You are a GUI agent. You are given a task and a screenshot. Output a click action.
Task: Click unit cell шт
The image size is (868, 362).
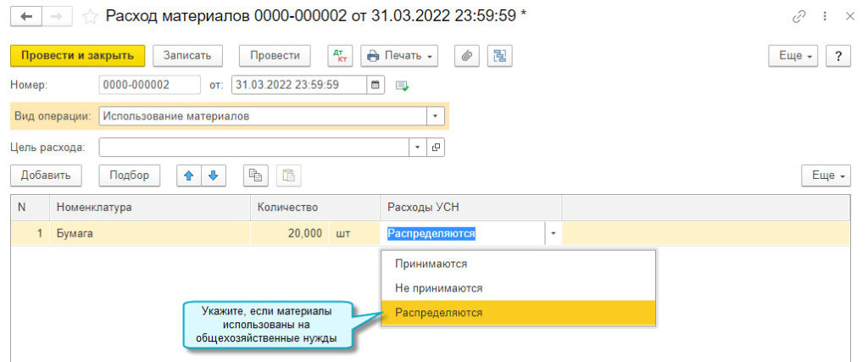click(x=354, y=234)
